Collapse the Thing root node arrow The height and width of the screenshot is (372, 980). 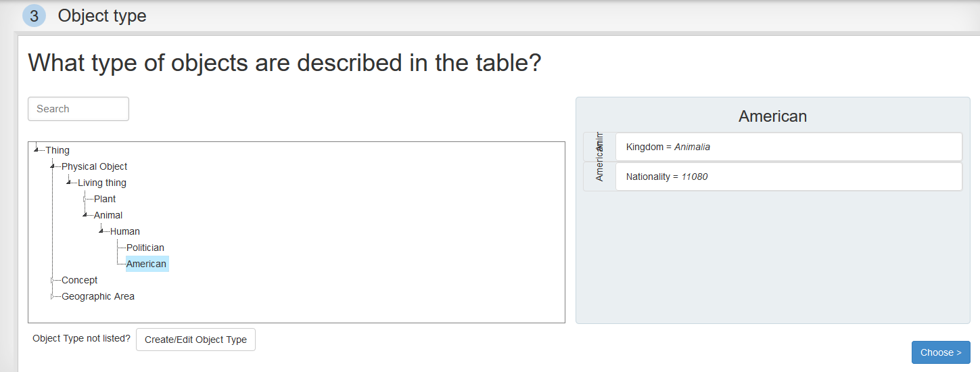(36, 149)
